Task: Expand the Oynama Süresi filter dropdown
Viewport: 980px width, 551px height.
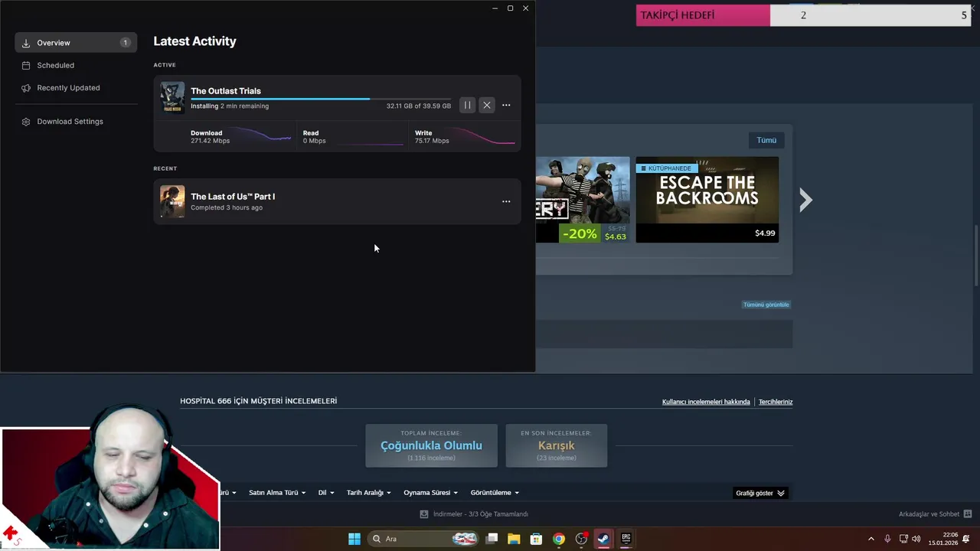Action: [431, 493]
